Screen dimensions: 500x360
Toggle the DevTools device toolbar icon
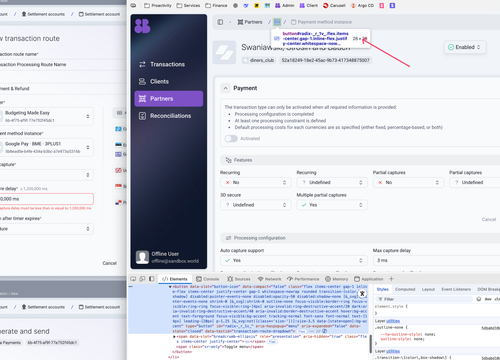142,279
